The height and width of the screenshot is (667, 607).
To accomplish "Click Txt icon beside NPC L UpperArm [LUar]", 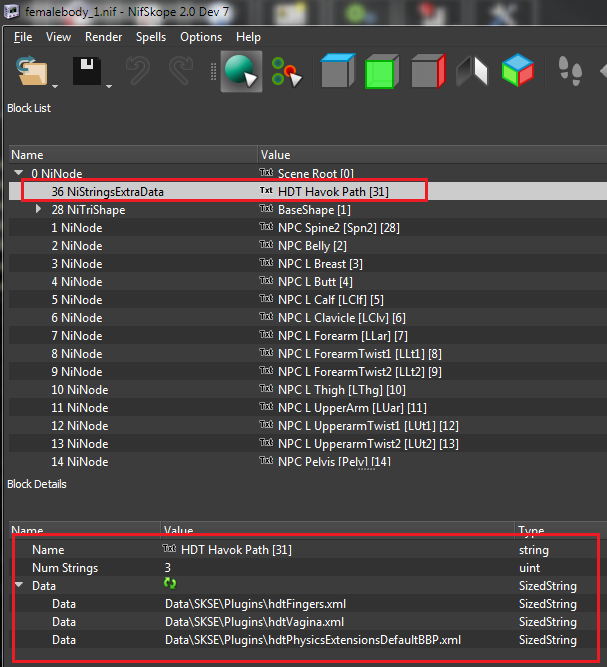I will [266, 406].
